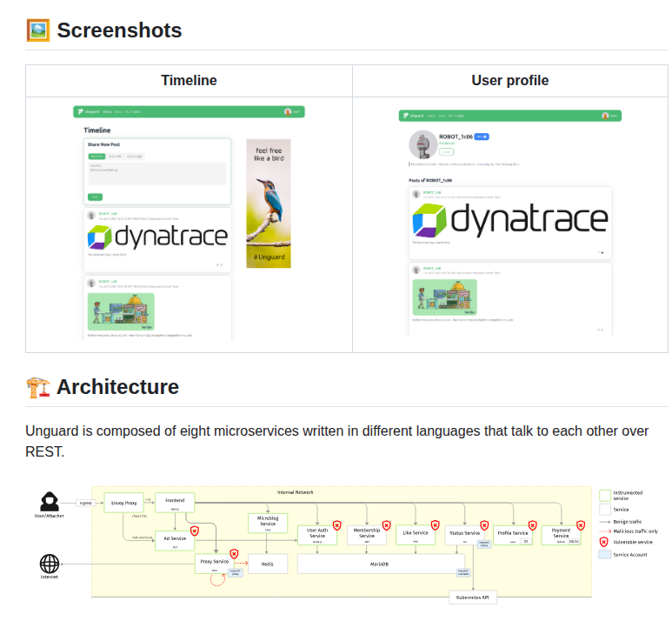Screen dimensions: 672x621
Task: Click the Status Service box
Action: pyautogui.click(x=465, y=535)
